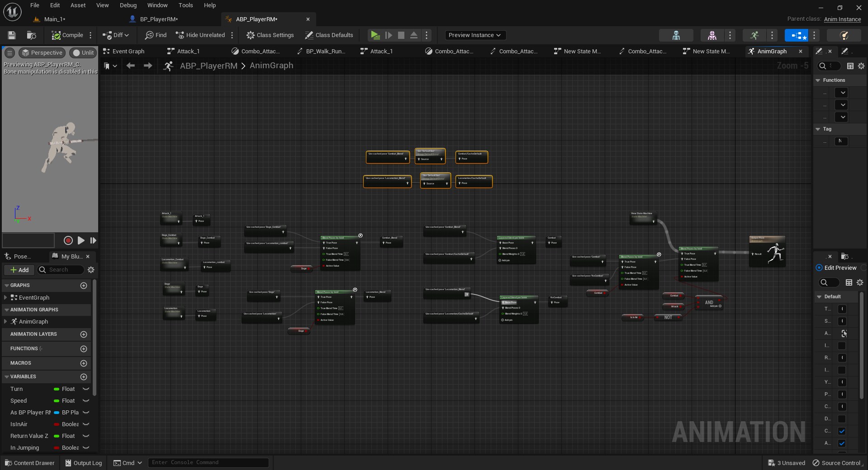Expand the EventGraph tree item

(x=5, y=298)
